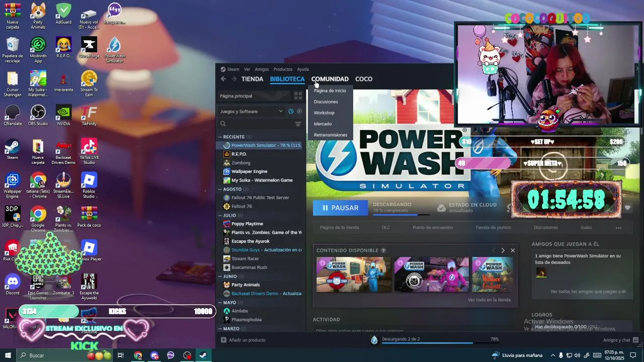This screenshot has height=362, width=644.
Task: Open the Guías link
Action: point(586,227)
